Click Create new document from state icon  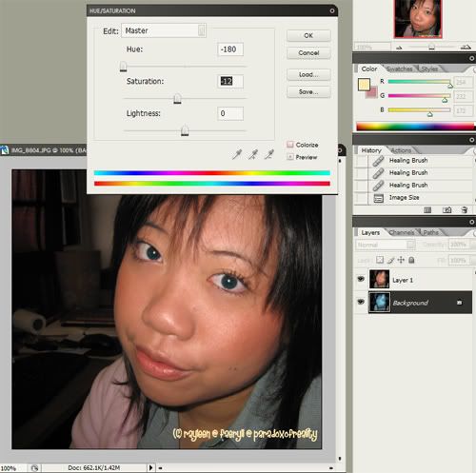[x=427, y=210]
